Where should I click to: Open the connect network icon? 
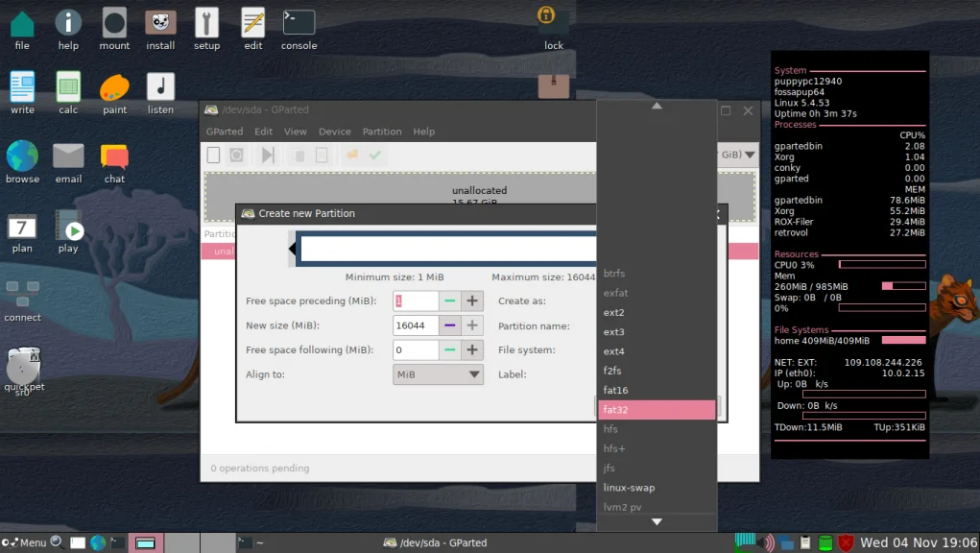(x=22, y=301)
